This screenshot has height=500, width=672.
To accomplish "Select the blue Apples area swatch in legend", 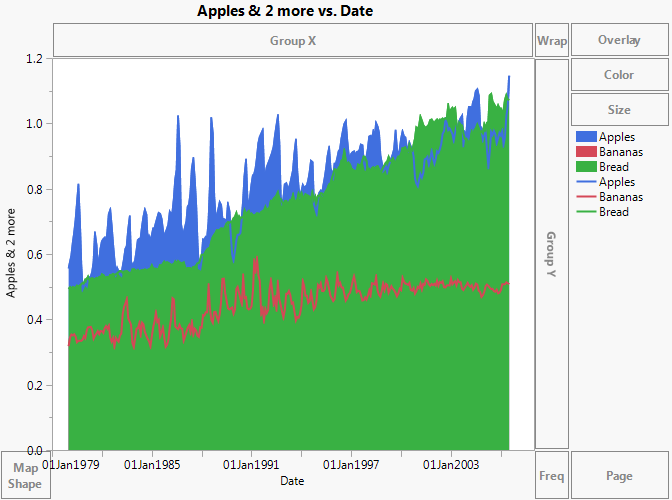I will pos(586,137).
